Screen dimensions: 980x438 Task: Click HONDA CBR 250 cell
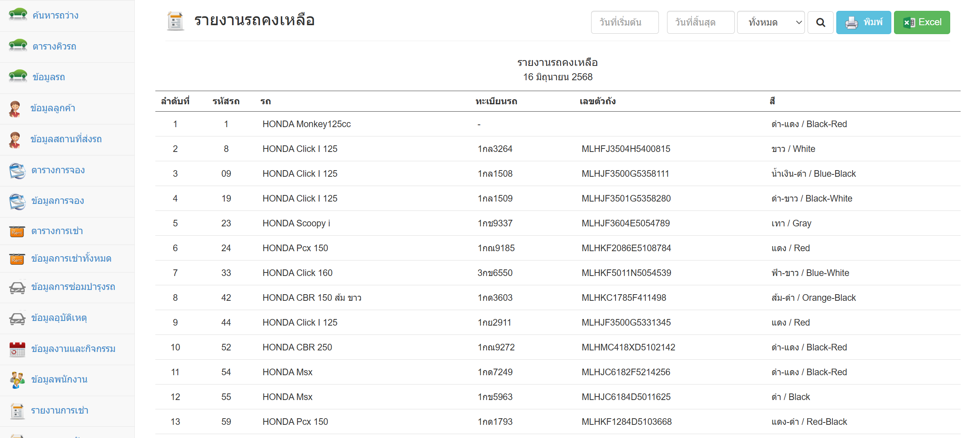coord(297,347)
